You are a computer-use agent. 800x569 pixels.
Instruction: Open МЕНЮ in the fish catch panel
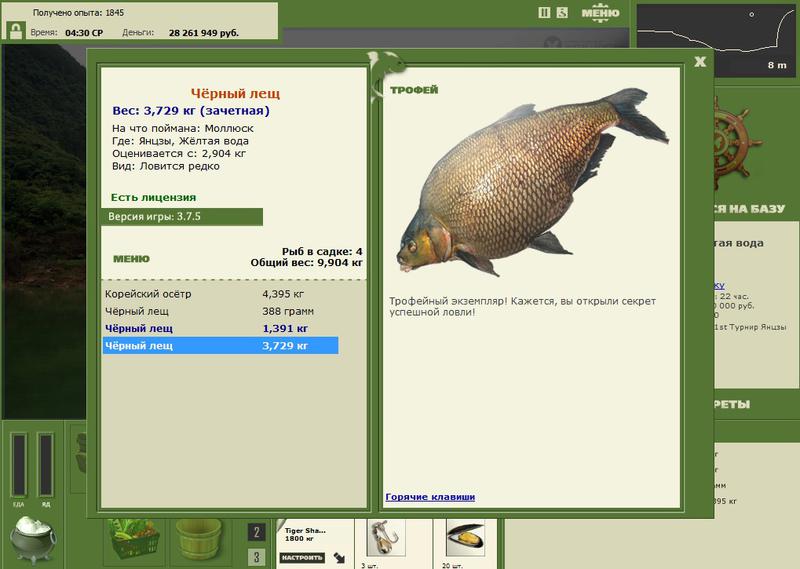(x=131, y=259)
